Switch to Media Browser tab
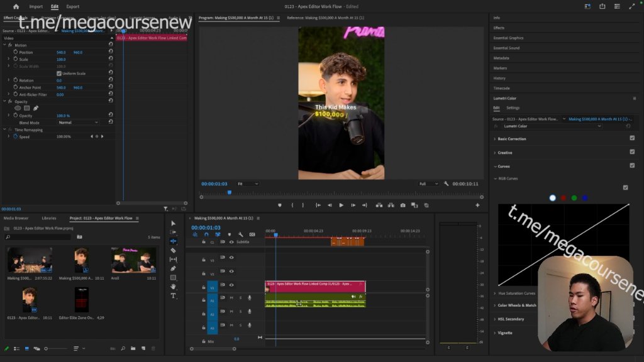 click(16, 218)
